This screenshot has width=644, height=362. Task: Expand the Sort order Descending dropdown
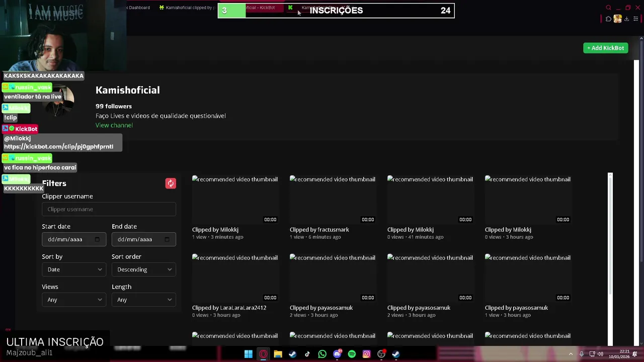coord(144,269)
